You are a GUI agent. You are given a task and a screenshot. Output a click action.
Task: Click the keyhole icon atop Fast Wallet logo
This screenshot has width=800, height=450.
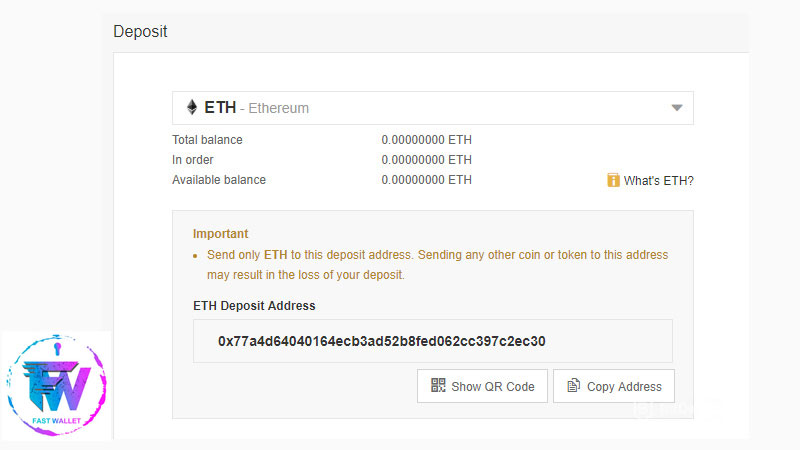click(x=58, y=349)
